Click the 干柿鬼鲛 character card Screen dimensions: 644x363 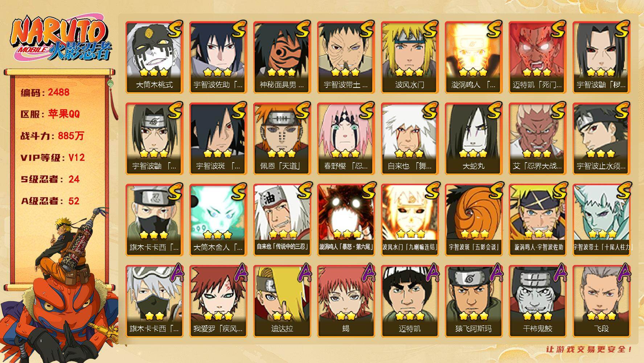[x=537, y=301]
